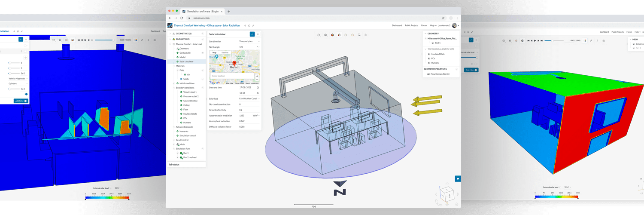The width and height of the screenshot is (644, 215).
Task: Zoom out on the Munich map
Action: (257, 80)
